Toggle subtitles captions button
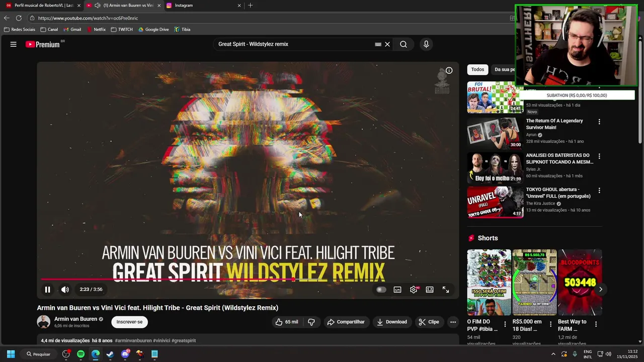This screenshot has width=644, height=362. tap(397, 290)
